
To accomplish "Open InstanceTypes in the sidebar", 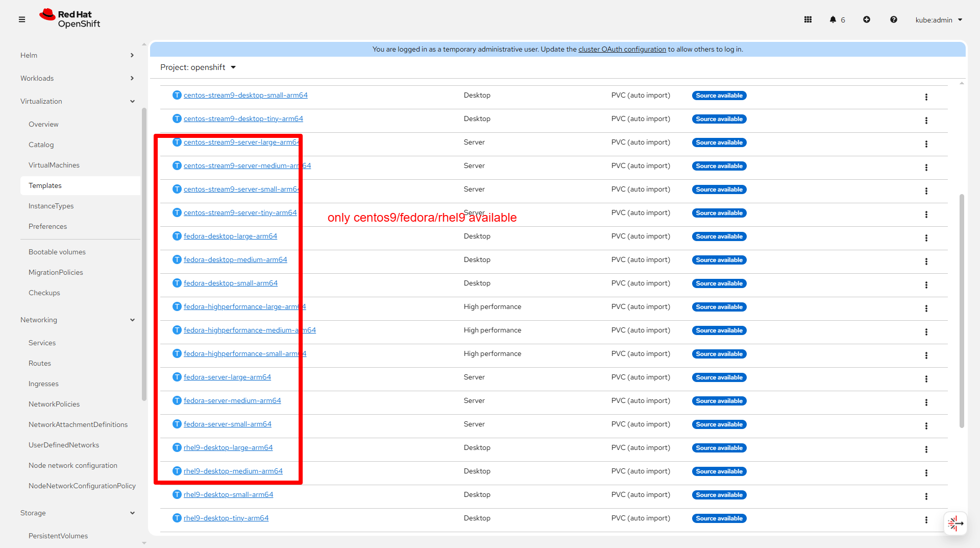I will click(x=51, y=206).
